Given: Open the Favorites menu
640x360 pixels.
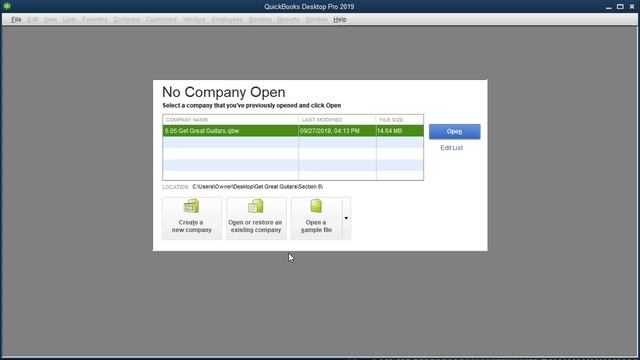Looking at the screenshot, I should pyautogui.click(x=95, y=19).
